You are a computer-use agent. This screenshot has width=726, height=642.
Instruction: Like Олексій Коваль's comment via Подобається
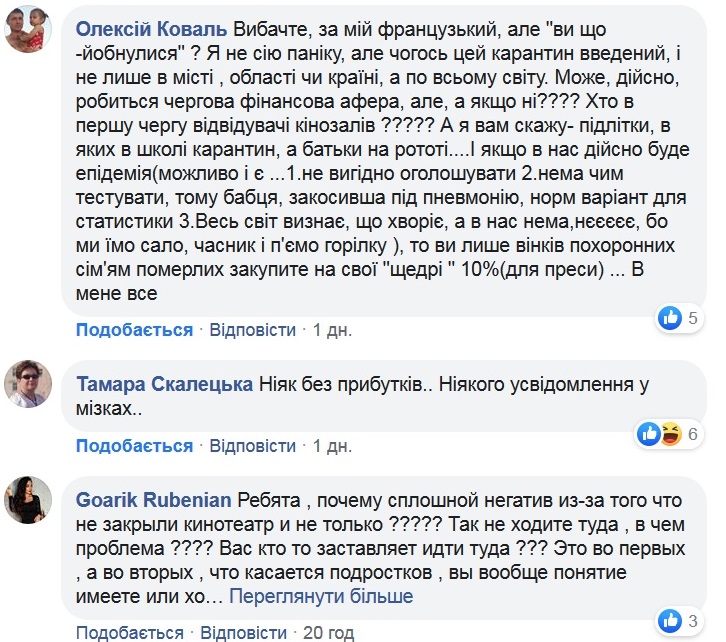tap(134, 330)
